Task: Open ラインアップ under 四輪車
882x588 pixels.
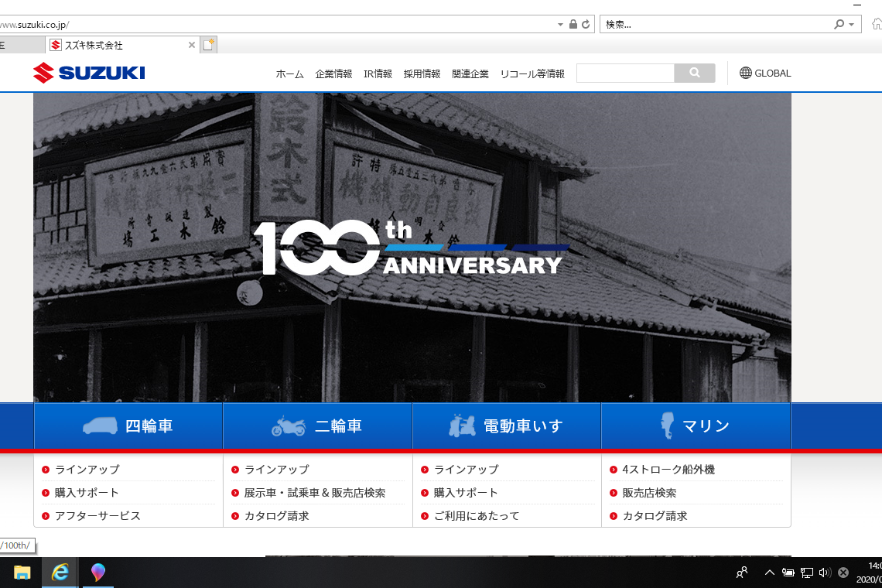Action: (87, 470)
